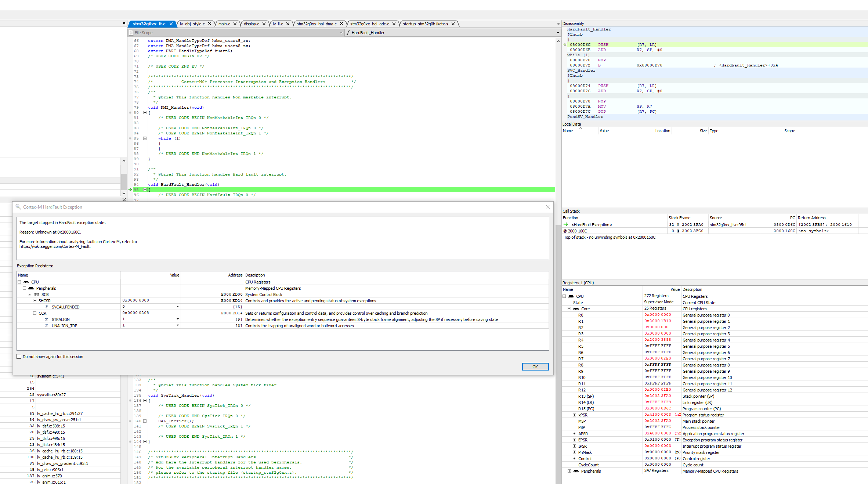Expand the xPSR register entry
Screen dimensions: 868x484
point(575,415)
